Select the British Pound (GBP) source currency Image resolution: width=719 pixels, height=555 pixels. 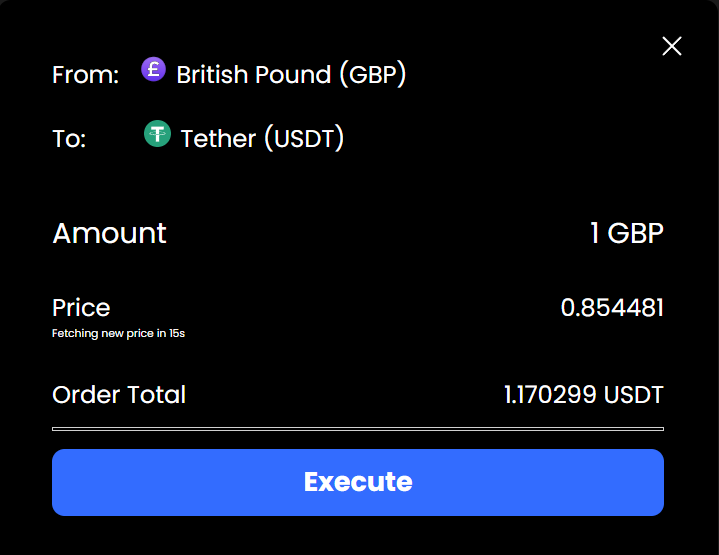[291, 75]
